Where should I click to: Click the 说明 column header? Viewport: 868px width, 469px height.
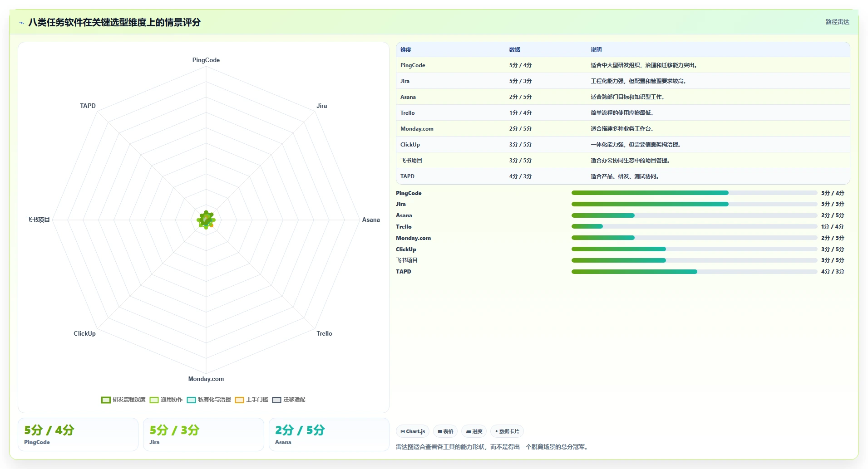click(x=596, y=50)
